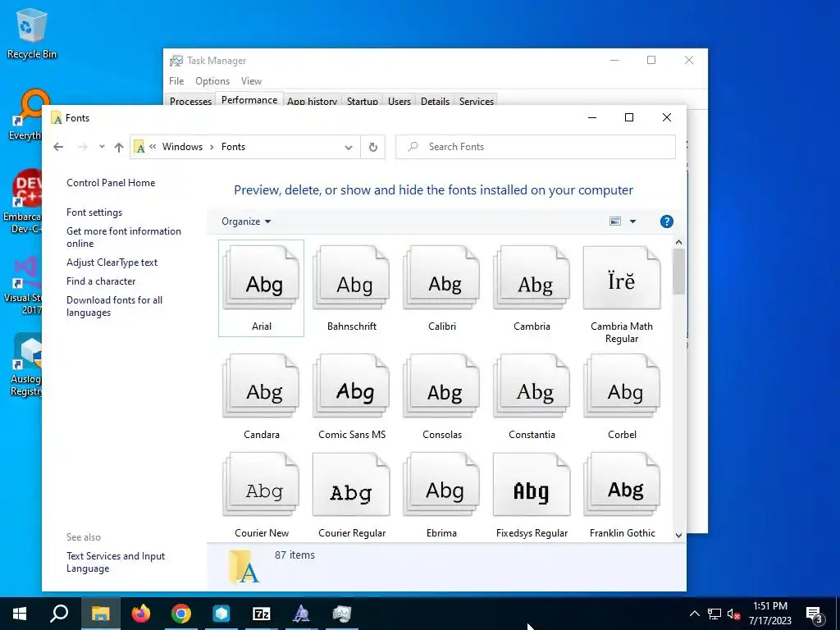Open File Explorer from the taskbar
840x630 pixels.
coord(100,614)
